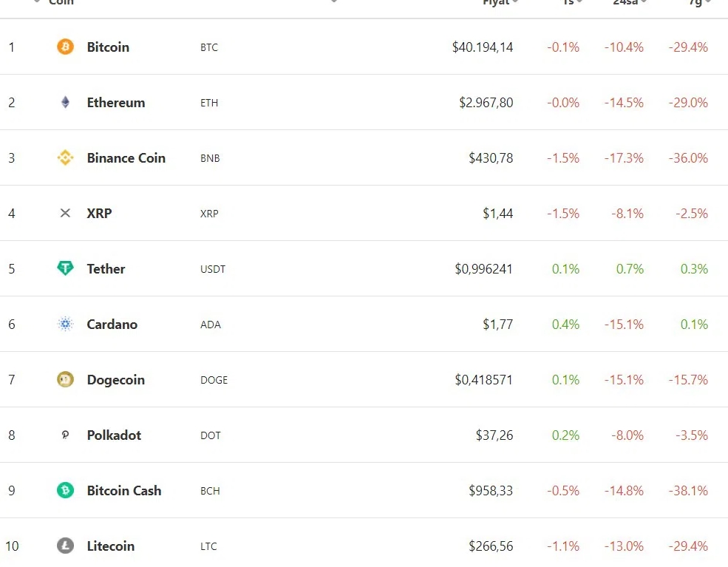The width and height of the screenshot is (728, 567).
Task: Sort by 24sa change column arrow
Action: pyautogui.click(x=644, y=2)
